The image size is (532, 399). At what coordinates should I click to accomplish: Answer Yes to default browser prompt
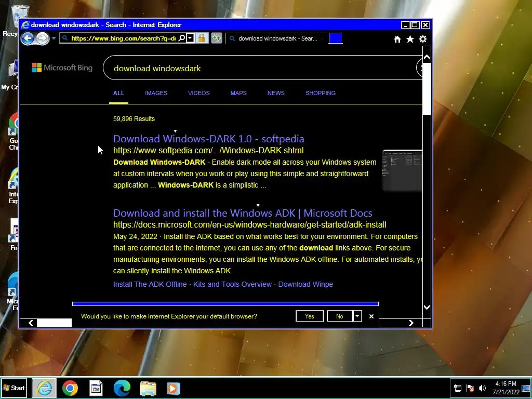point(310,316)
